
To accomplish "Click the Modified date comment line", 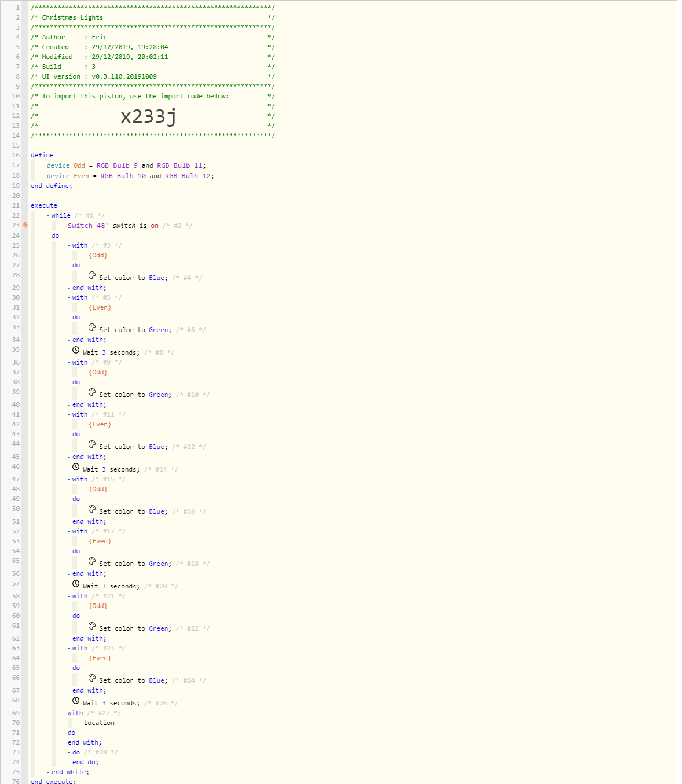I will click(153, 57).
